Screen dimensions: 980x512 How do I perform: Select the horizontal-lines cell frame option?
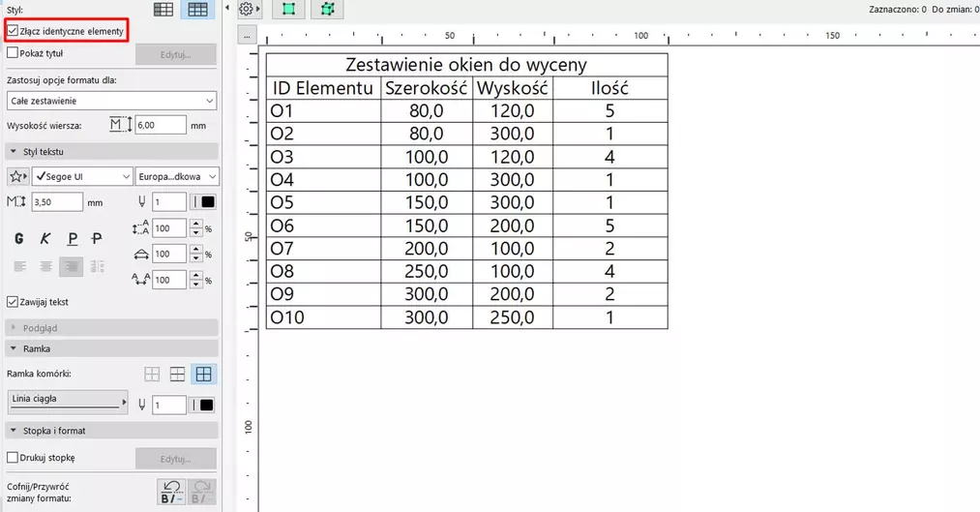pos(177,374)
